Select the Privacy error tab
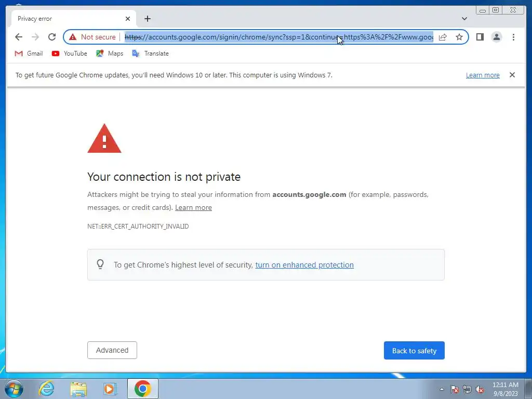The width and height of the screenshot is (532, 399). pyautogui.click(x=74, y=19)
